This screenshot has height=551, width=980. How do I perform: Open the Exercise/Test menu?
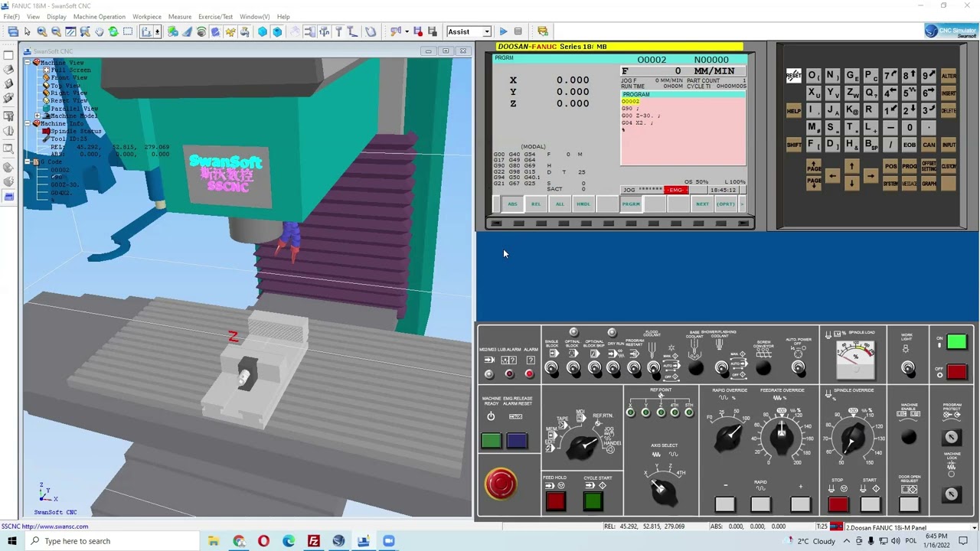215,16
